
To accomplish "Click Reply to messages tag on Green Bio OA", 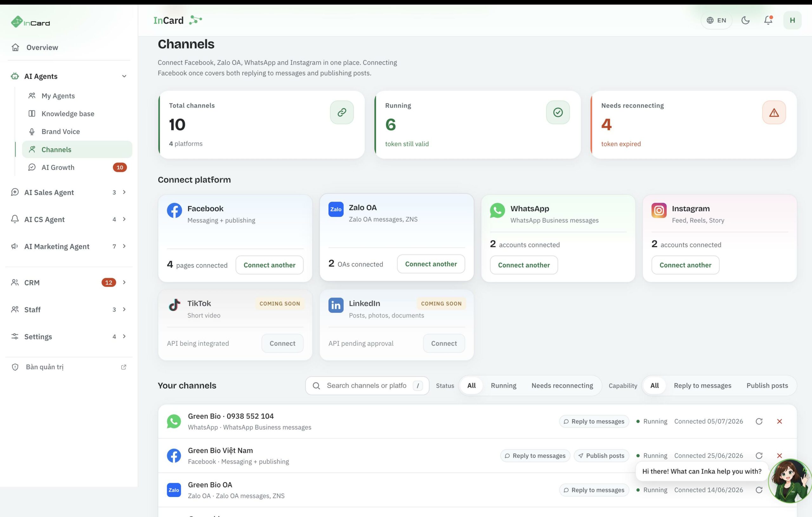I will click(594, 490).
